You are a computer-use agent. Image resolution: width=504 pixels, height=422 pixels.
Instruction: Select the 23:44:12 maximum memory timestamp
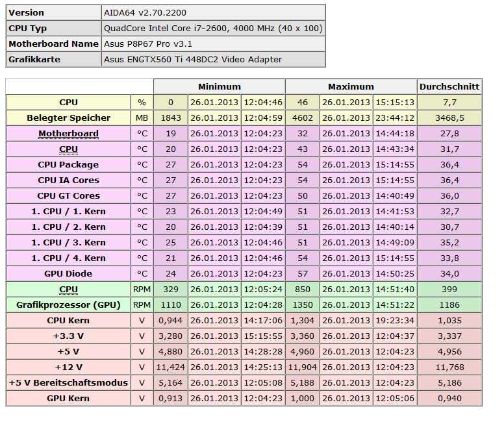click(x=395, y=118)
